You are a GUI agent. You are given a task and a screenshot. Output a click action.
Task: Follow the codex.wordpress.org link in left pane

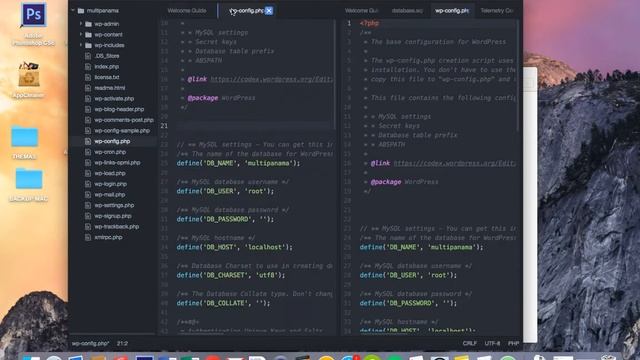271,79
